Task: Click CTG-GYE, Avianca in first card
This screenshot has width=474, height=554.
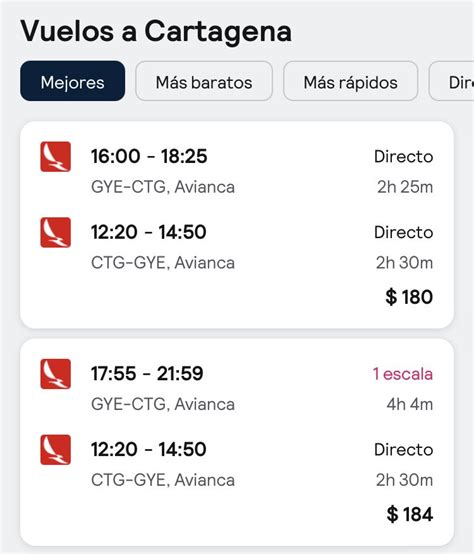Action: 163,263
